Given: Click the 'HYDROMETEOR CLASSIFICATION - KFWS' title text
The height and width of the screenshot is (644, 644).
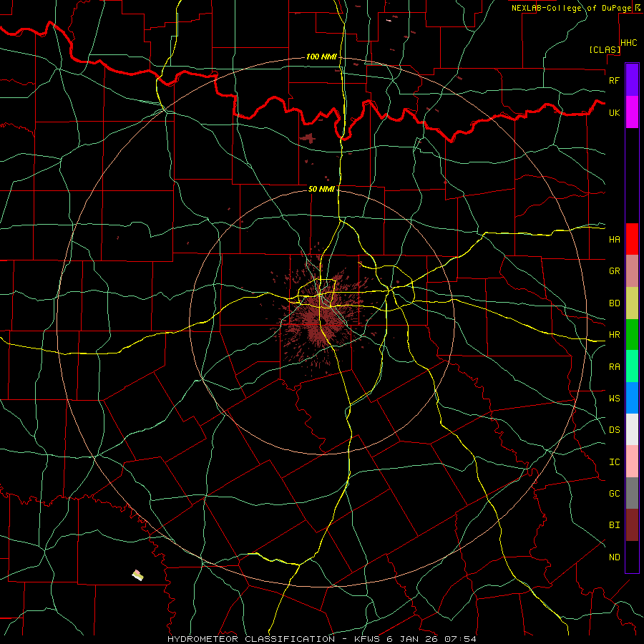Looking at the screenshot, I should (274, 639).
